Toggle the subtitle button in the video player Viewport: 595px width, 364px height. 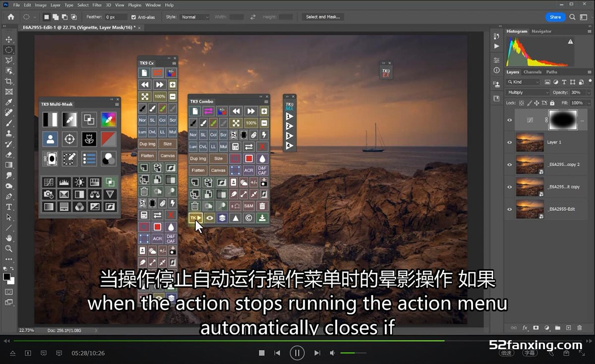tap(529, 353)
